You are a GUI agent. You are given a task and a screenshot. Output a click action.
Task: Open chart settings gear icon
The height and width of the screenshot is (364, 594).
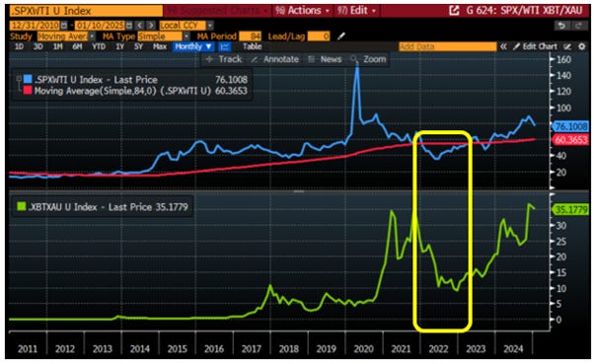point(581,46)
